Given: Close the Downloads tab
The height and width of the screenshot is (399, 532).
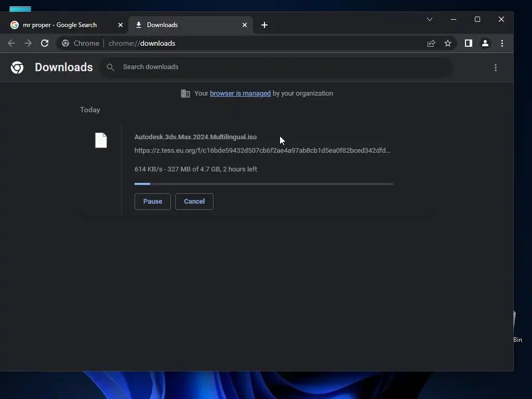Looking at the screenshot, I should [245, 25].
